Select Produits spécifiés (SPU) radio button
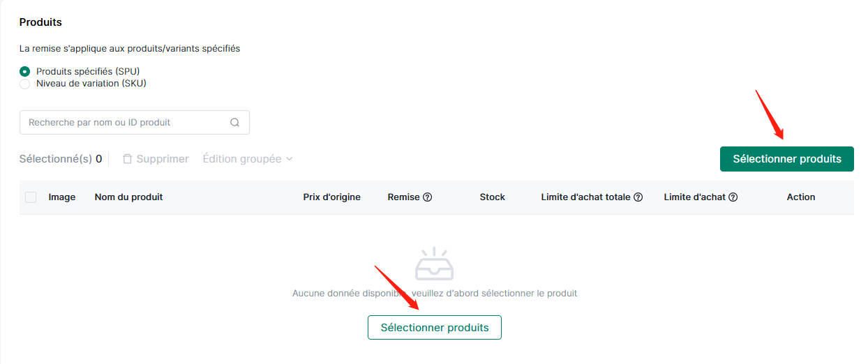Viewport: 868px width, 364px height. (25, 71)
